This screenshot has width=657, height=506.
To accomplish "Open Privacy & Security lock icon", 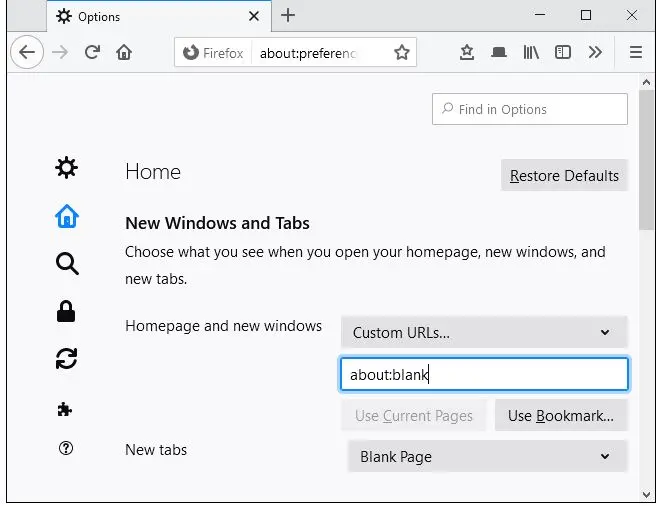I will coord(66,312).
